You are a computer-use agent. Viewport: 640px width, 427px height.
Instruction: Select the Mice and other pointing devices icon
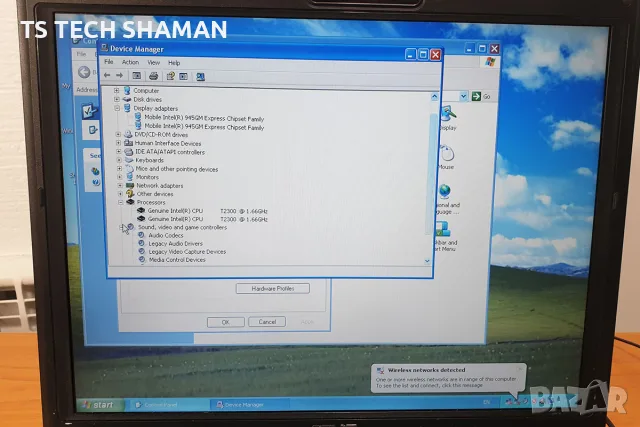pyautogui.click(x=129, y=169)
